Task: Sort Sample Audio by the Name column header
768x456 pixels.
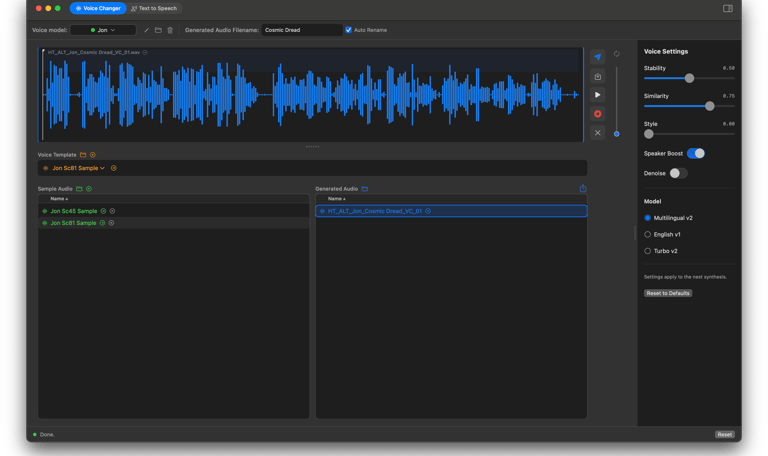Action: click(x=59, y=199)
